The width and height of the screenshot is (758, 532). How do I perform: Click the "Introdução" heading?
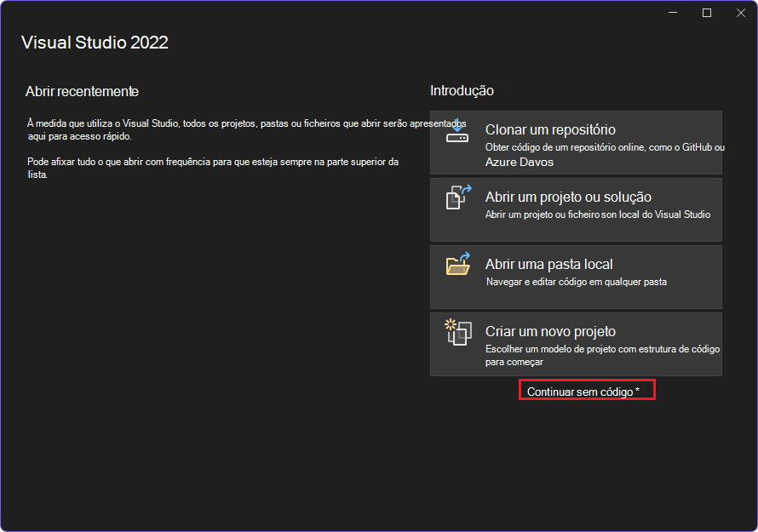[x=462, y=91]
